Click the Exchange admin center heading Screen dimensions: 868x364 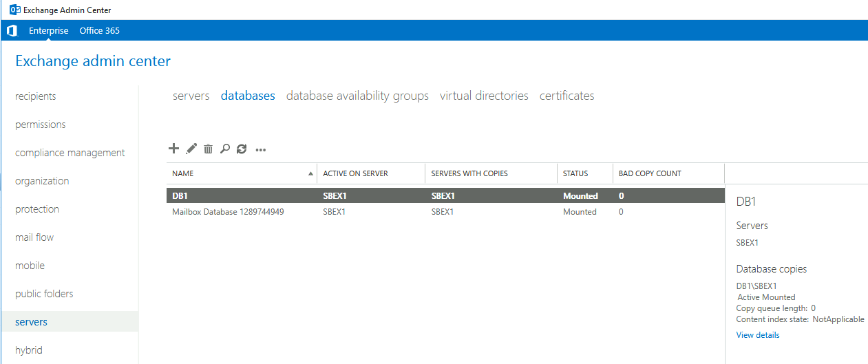coord(93,61)
